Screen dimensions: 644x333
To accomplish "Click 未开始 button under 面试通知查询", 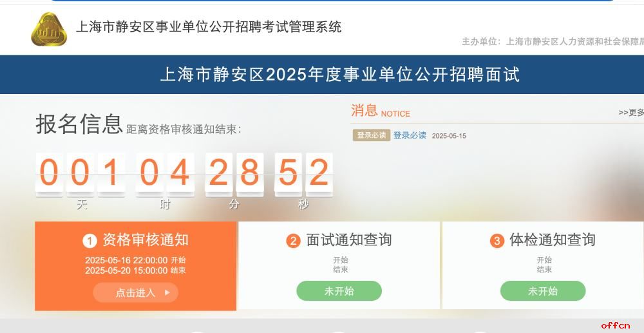I will pyautogui.click(x=339, y=291).
